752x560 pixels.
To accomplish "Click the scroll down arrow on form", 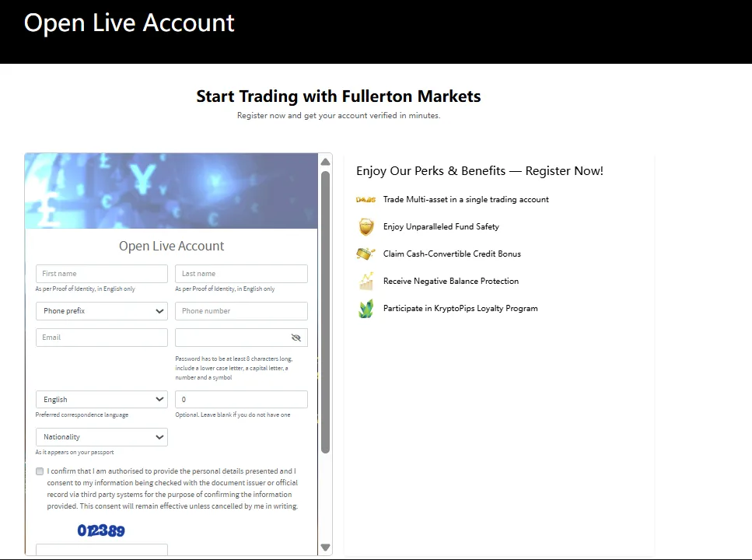I will 325,548.
